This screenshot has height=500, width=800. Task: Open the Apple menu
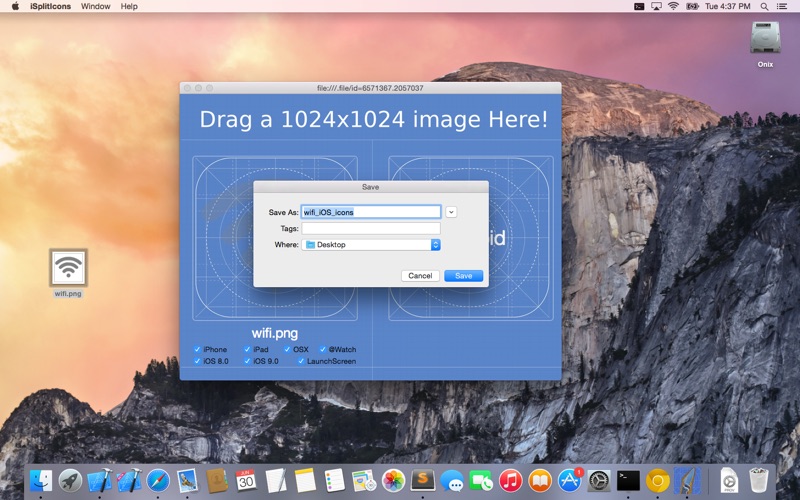coord(15,6)
